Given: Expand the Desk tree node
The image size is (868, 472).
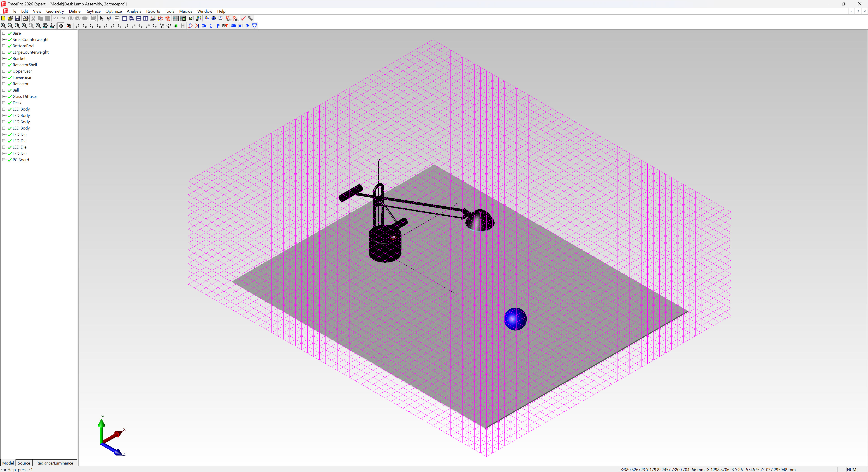Looking at the screenshot, I should coord(4,103).
